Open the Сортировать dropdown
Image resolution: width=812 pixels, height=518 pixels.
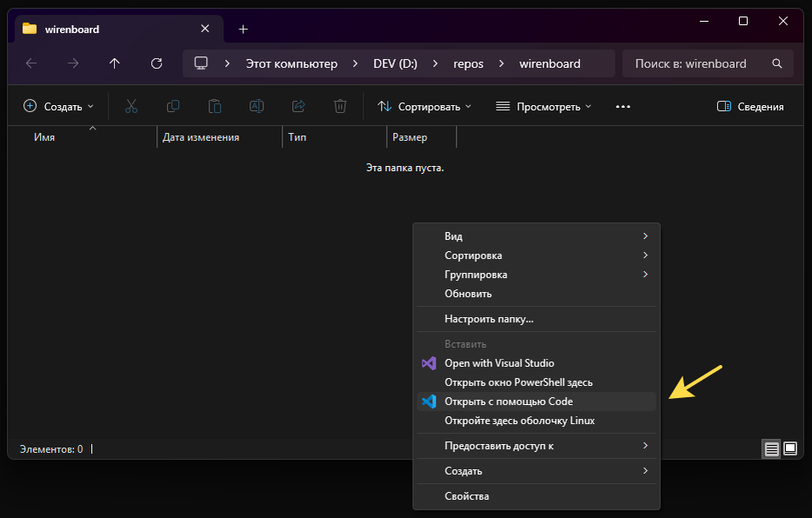pos(424,107)
